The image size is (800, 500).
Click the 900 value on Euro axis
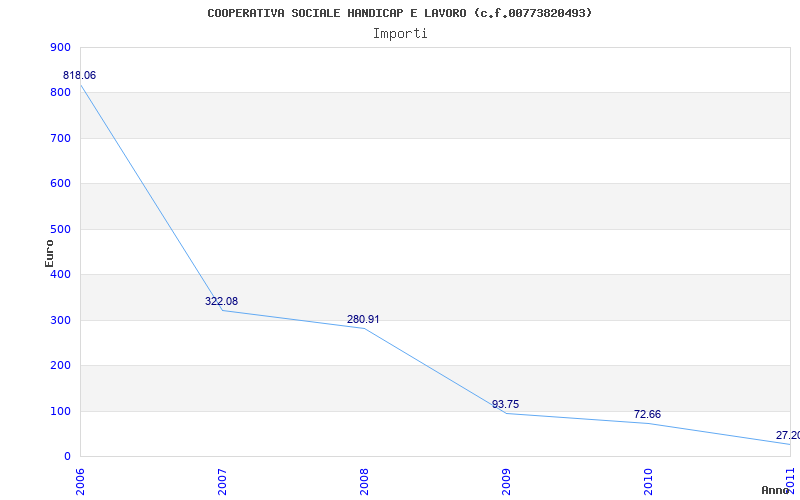(60, 47)
